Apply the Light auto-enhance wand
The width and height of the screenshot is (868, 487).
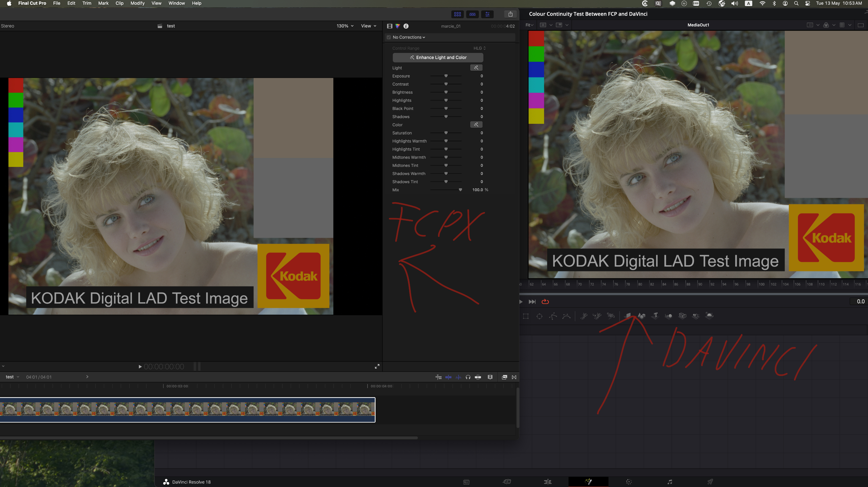click(476, 68)
